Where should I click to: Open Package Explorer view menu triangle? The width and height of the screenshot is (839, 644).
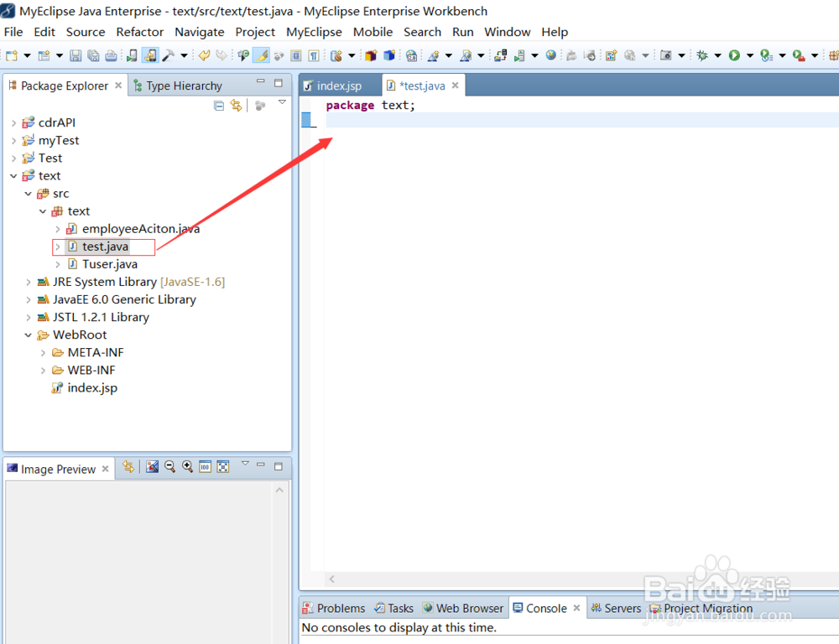click(x=282, y=102)
